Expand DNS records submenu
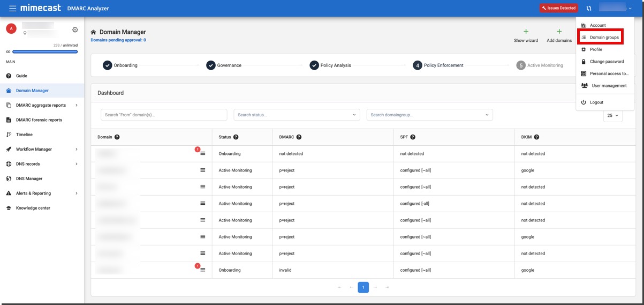The width and height of the screenshot is (644, 305). pos(77,164)
